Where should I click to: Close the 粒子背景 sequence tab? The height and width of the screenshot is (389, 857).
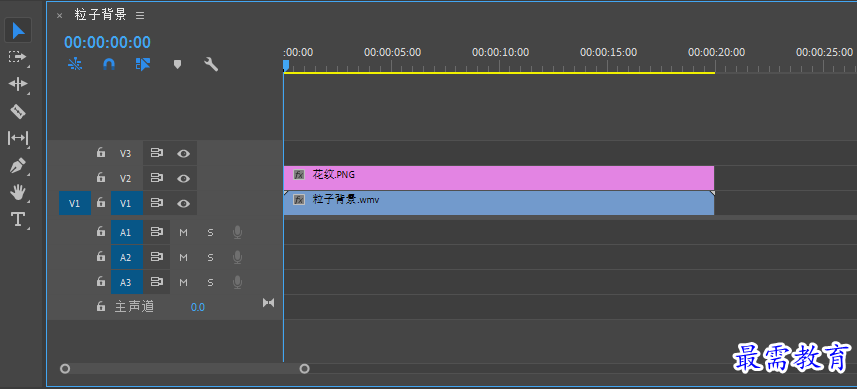pos(60,16)
